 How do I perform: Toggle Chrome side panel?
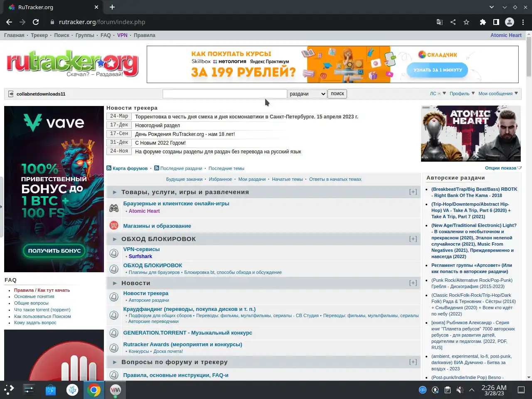tap(496, 22)
